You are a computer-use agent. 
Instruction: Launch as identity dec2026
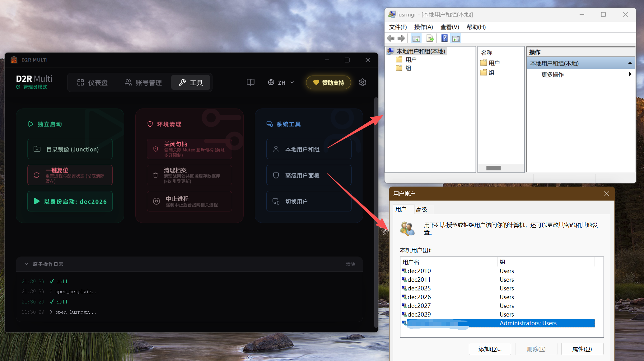click(x=70, y=201)
